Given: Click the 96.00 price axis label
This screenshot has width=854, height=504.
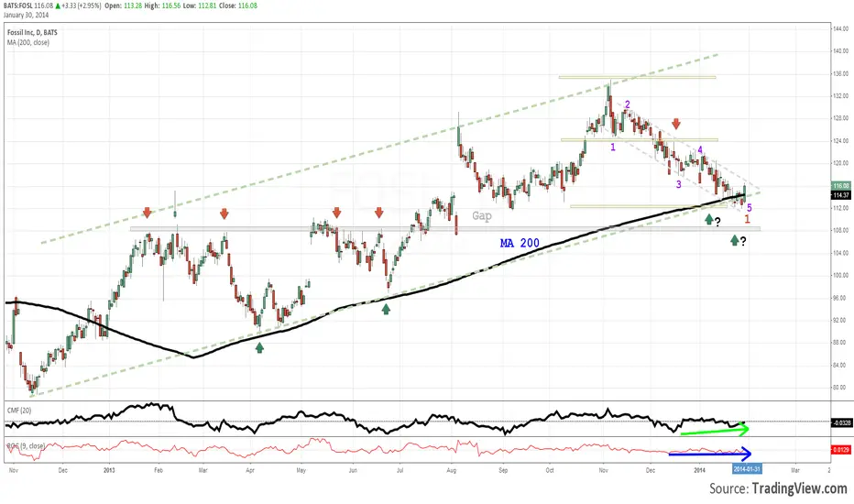Looking at the screenshot, I should click(x=839, y=298).
